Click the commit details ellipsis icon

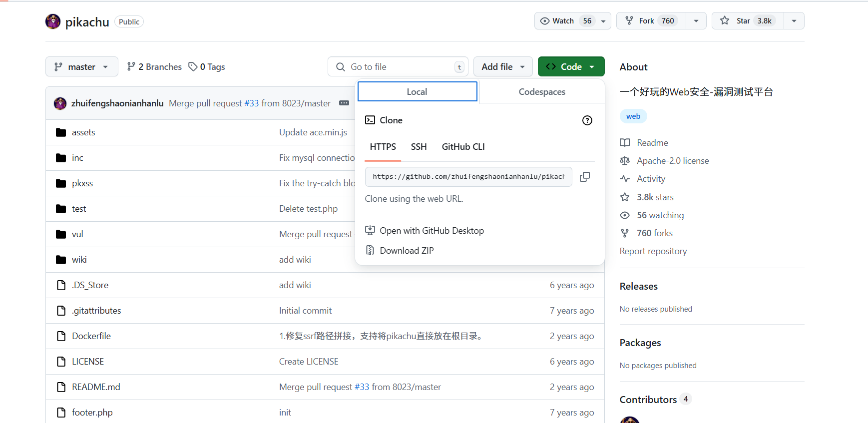tap(344, 103)
